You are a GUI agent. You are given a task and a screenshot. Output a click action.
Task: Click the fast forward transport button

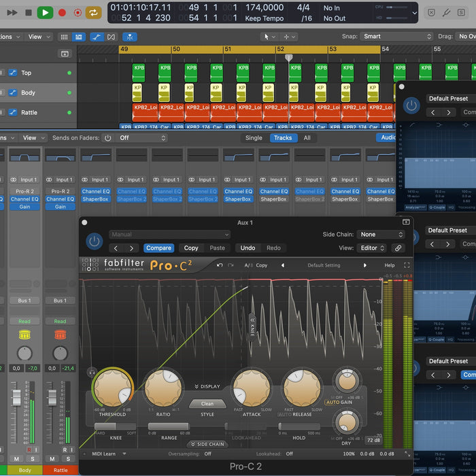tap(12, 12)
